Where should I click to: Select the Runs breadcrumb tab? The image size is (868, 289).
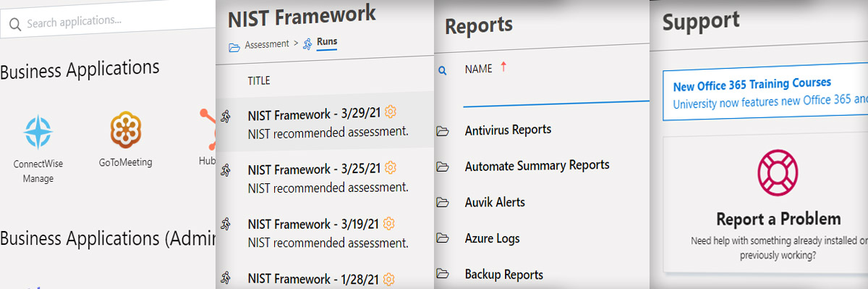327,42
